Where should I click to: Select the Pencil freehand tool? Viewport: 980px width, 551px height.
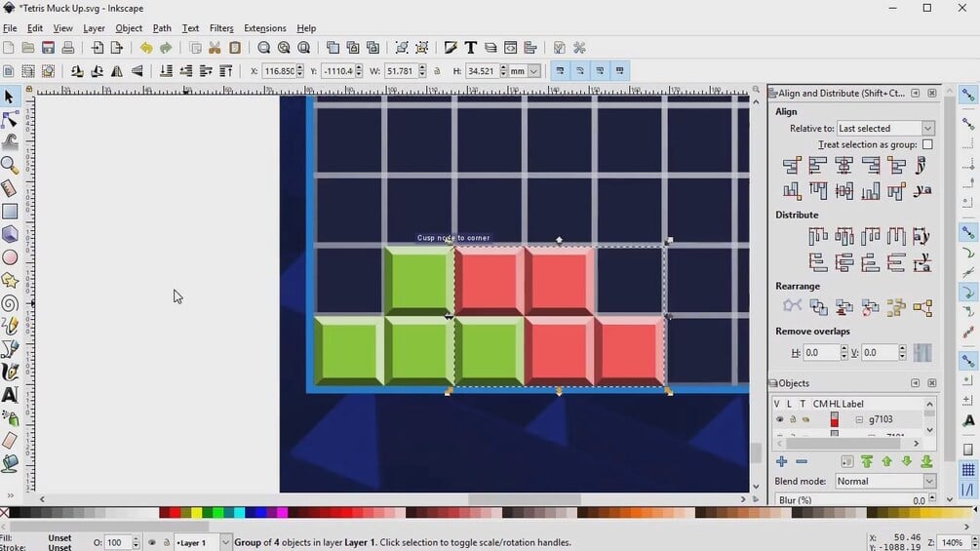pyautogui.click(x=10, y=326)
